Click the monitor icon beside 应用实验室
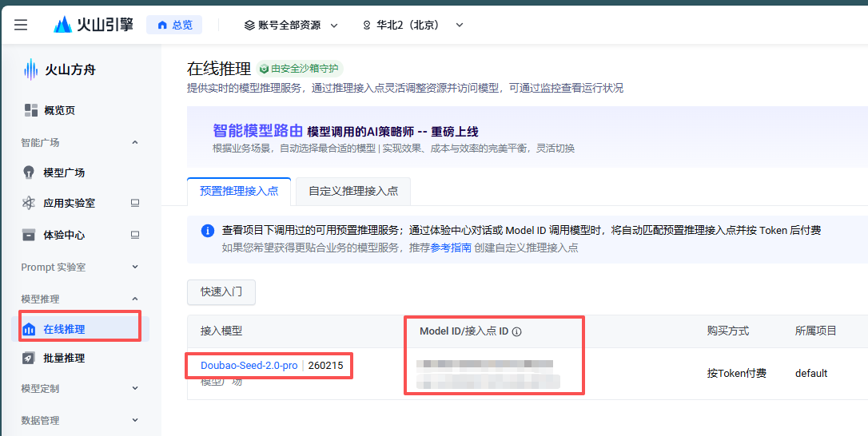 click(x=134, y=203)
